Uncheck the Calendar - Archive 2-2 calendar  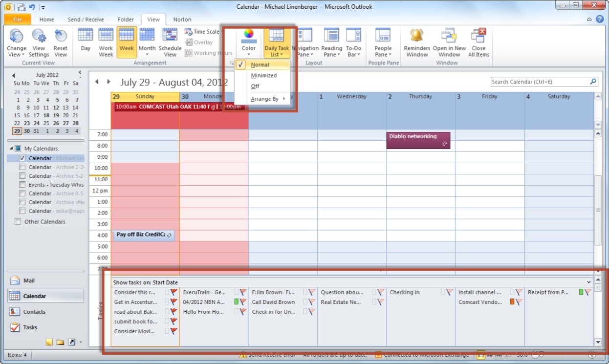tap(22, 167)
